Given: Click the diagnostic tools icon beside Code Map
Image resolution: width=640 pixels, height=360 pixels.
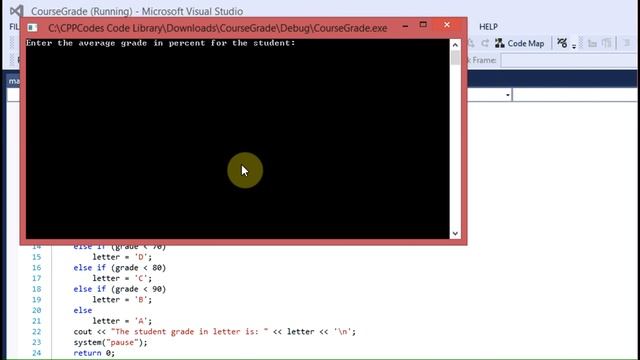Looking at the screenshot, I should click(x=562, y=43).
